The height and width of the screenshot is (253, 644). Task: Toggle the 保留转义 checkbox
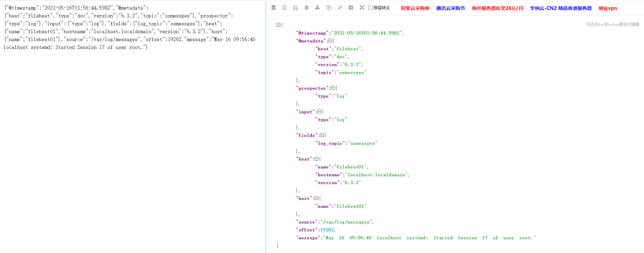370,8
